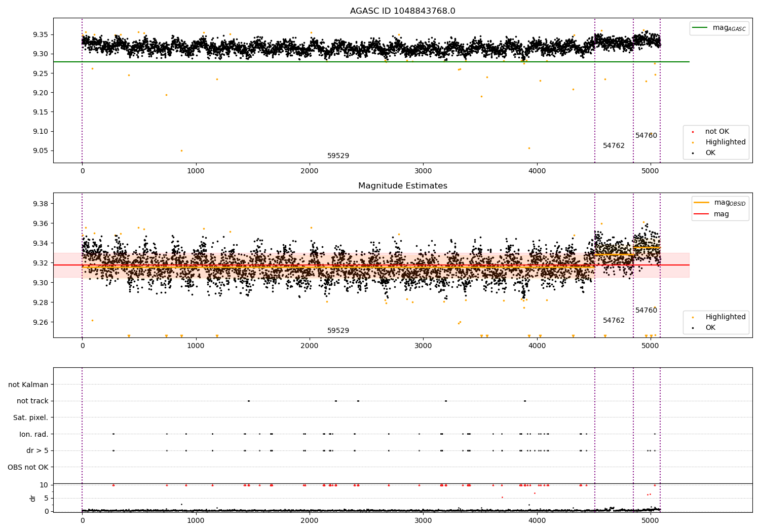Viewport: 760px width, 532px height.
Task: Click the 9.32 y-axis tick label
Action: pyautogui.click(x=41, y=263)
